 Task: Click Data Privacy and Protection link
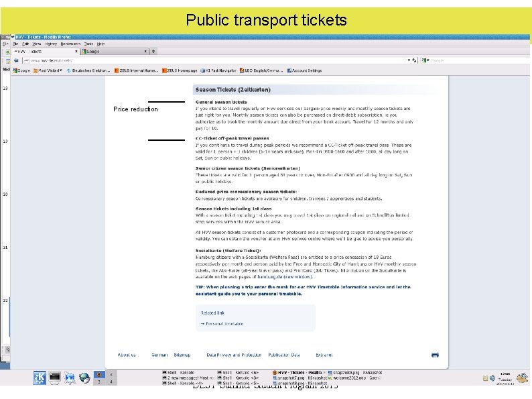coord(234,355)
